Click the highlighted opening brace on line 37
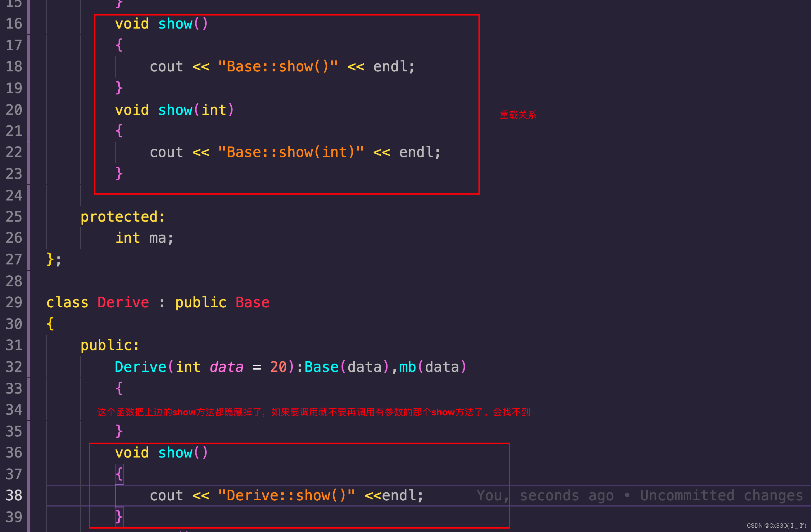Viewport: 811px width, 532px height. 119,474
